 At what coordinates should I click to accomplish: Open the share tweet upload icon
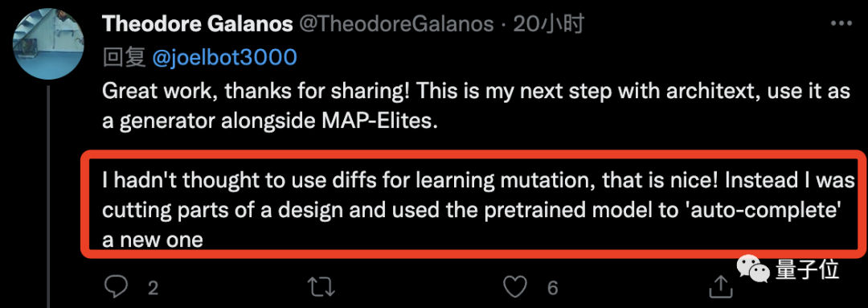[720, 285]
